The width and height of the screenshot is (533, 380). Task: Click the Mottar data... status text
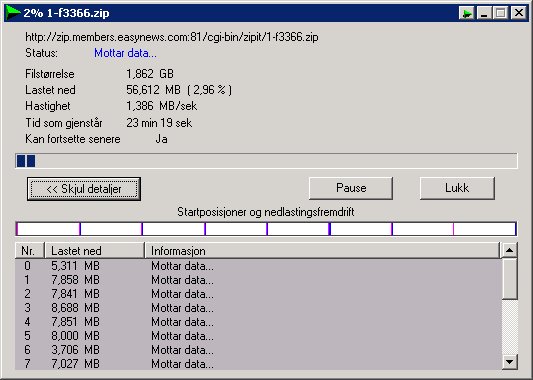click(125, 53)
